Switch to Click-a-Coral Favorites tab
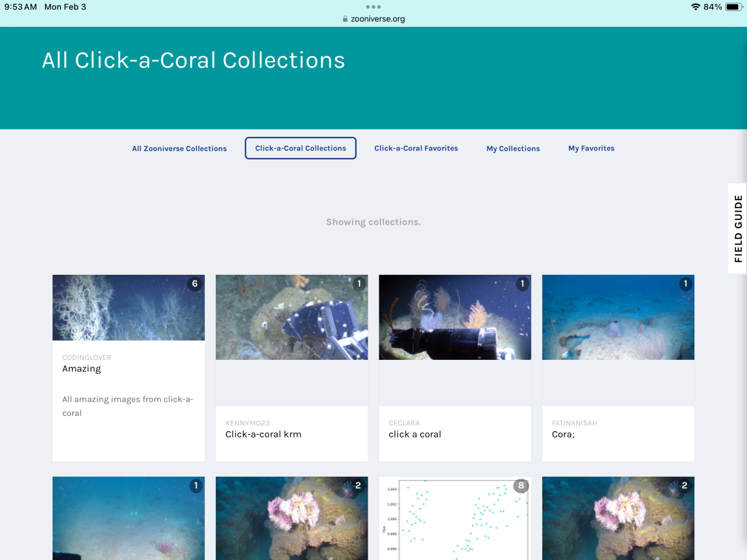The height and width of the screenshot is (560, 747). pos(416,148)
